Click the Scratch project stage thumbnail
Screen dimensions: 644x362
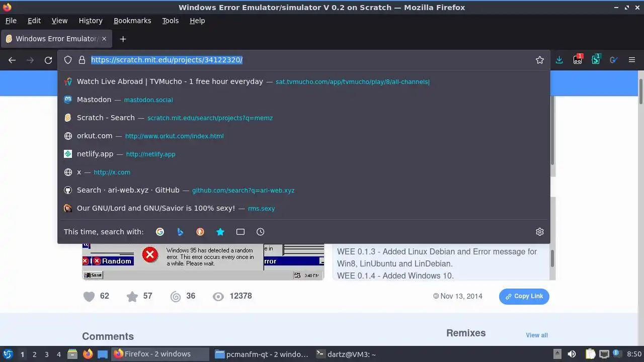click(x=203, y=262)
